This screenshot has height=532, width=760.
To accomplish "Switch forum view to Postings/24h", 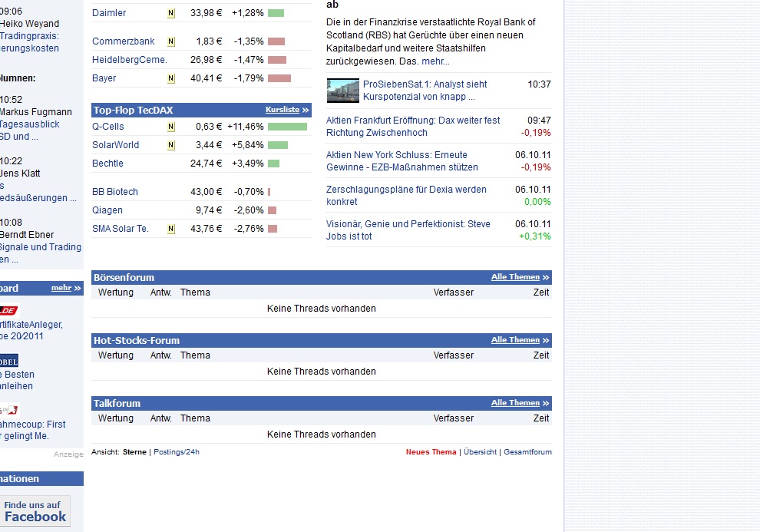I will [177, 452].
